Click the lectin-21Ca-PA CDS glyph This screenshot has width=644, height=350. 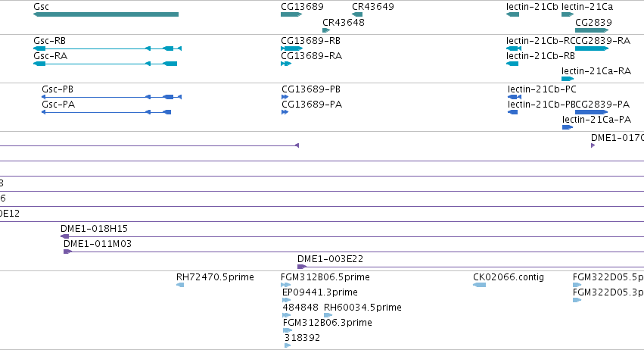click(568, 127)
